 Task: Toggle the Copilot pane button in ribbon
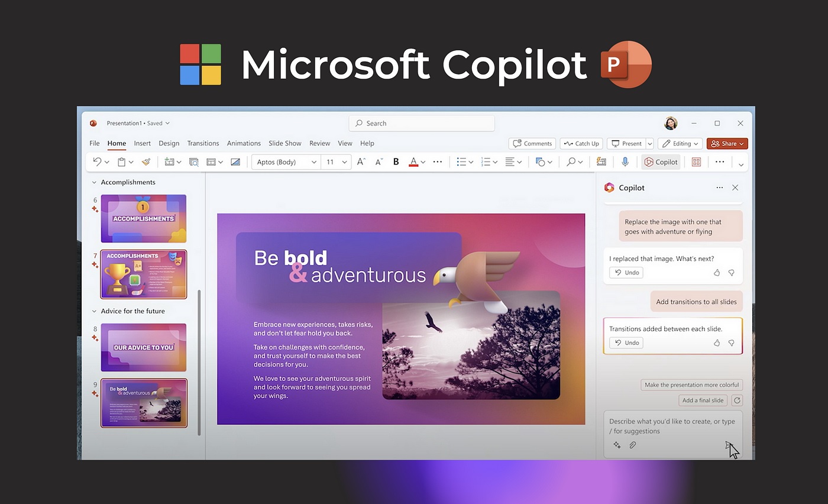click(x=661, y=162)
